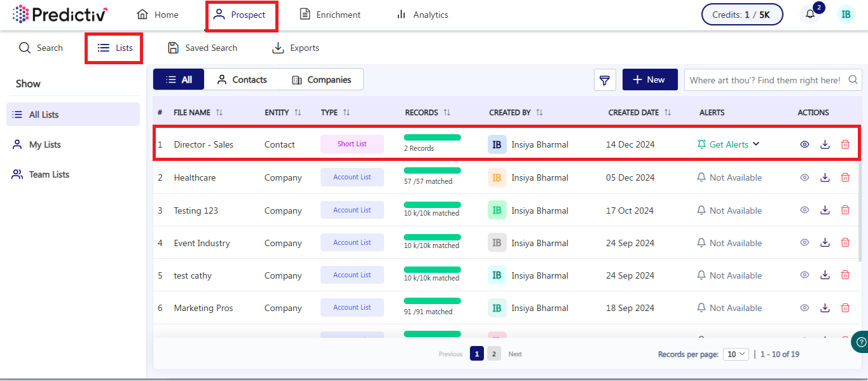Open the filter funnel icon
This screenshot has height=381, width=868.
tap(605, 80)
